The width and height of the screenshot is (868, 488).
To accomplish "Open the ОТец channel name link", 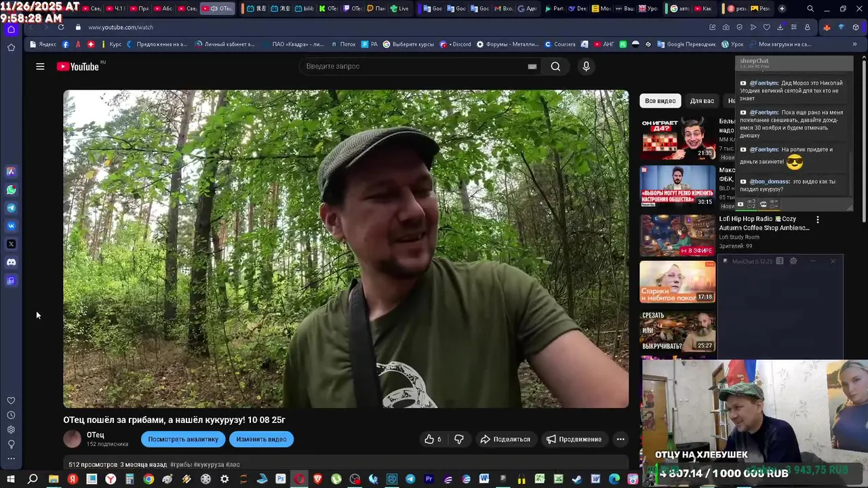I will pos(95,435).
